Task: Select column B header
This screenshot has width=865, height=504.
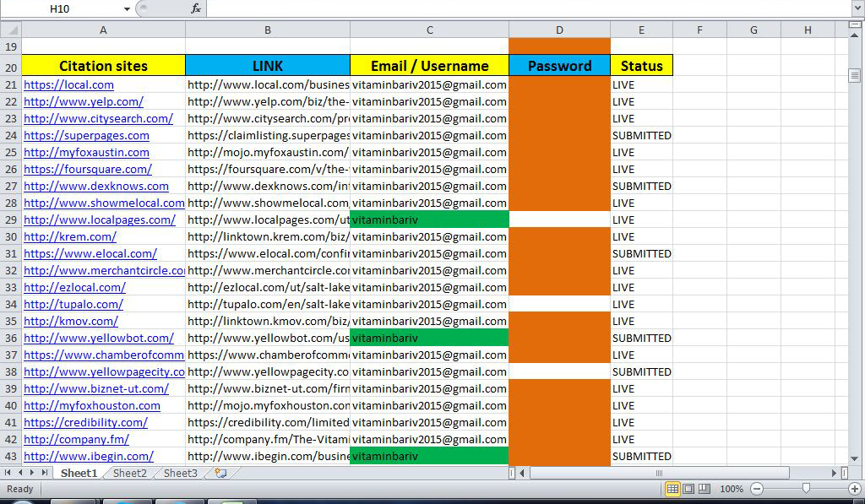Action: pyautogui.click(x=268, y=30)
